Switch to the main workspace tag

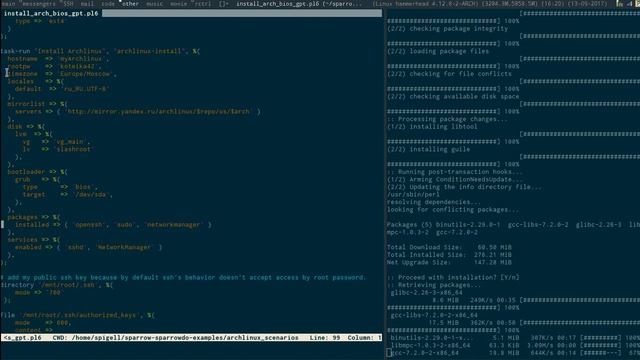click(x=8, y=4)
